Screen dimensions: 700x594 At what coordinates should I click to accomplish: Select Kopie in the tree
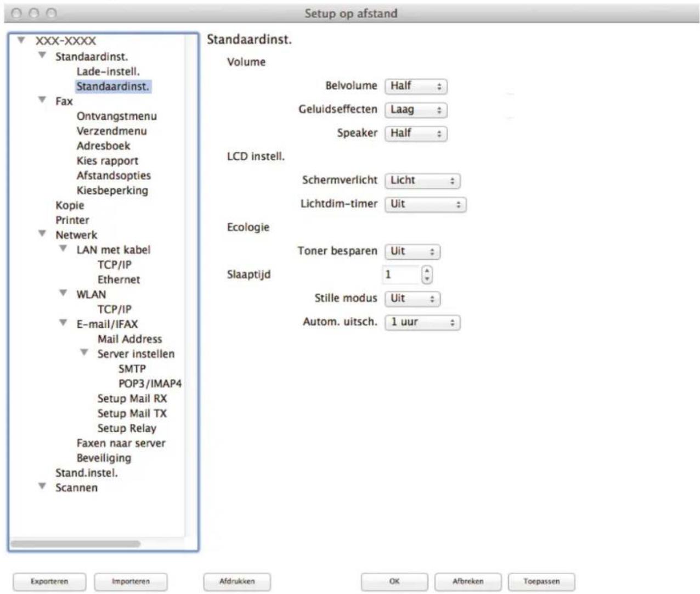(x=70, y=205)
